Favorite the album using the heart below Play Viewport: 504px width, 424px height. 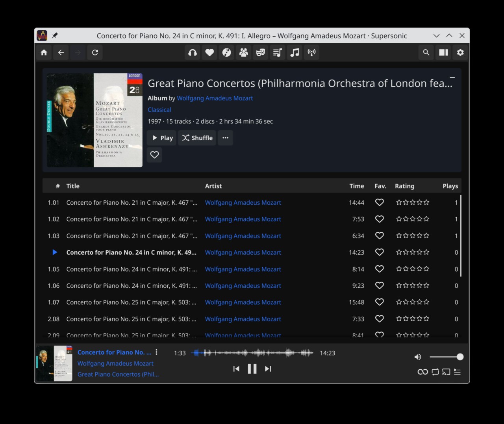(154, 155)
